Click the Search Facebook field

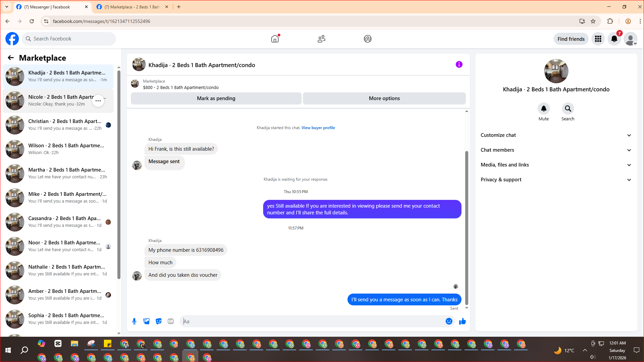pyautogui.click(x=69, y=39)
